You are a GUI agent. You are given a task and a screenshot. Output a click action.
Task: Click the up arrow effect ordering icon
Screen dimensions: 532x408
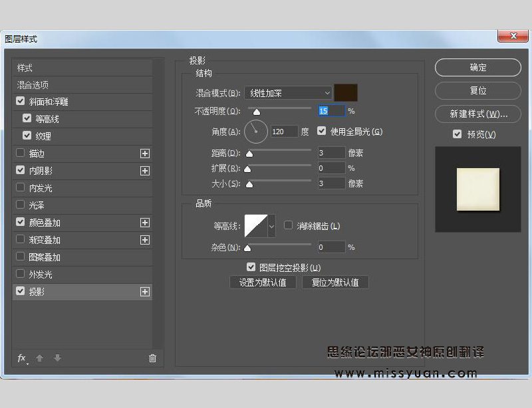pyautogui.click(x=39, y=358)
